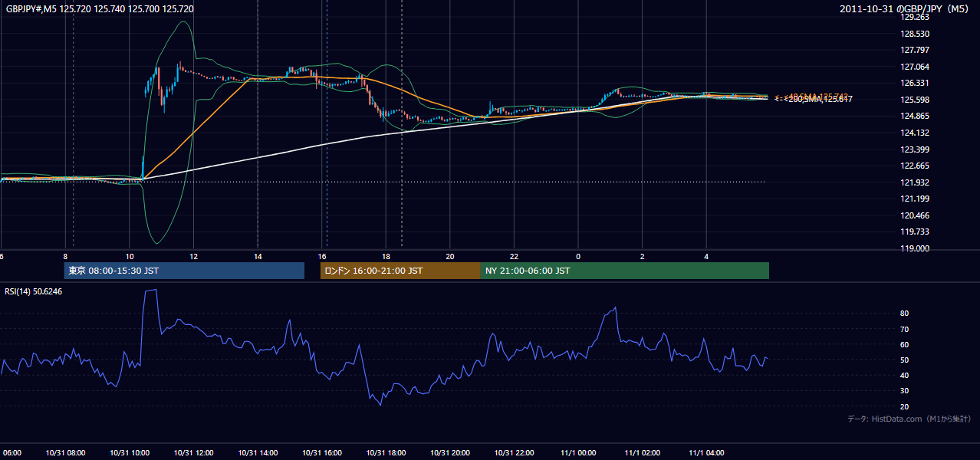Click the bottom time label 10/31 22:00
The image size is (980, 460).
pos(514,453)
